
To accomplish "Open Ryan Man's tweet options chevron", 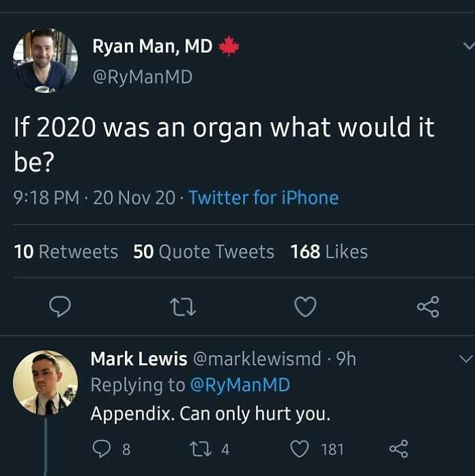I will tap(468, 46).
